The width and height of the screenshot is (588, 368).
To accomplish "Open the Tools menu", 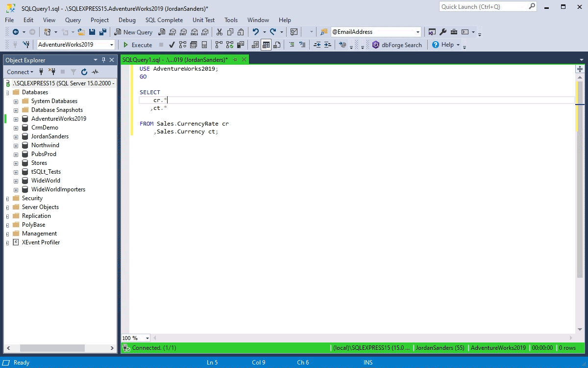I will pyautogui.click(x=231, y=20).
